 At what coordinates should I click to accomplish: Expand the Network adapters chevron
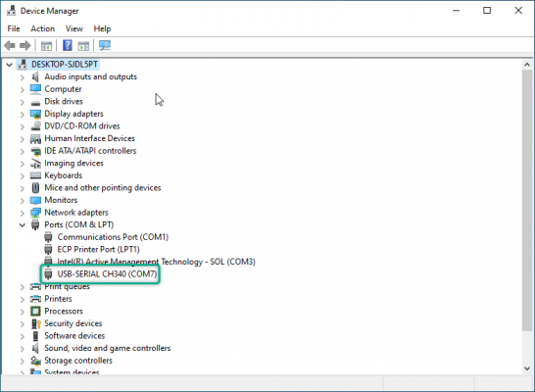(x=23, y=213)
